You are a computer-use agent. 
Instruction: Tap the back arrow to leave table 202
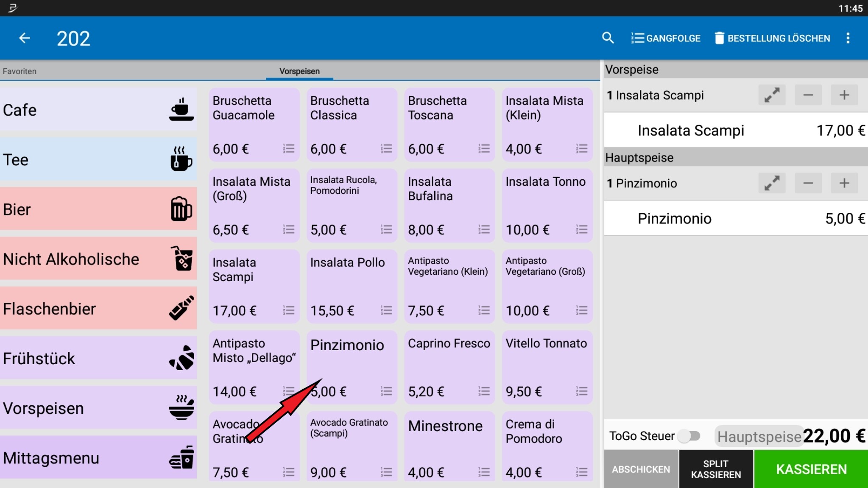24,38
